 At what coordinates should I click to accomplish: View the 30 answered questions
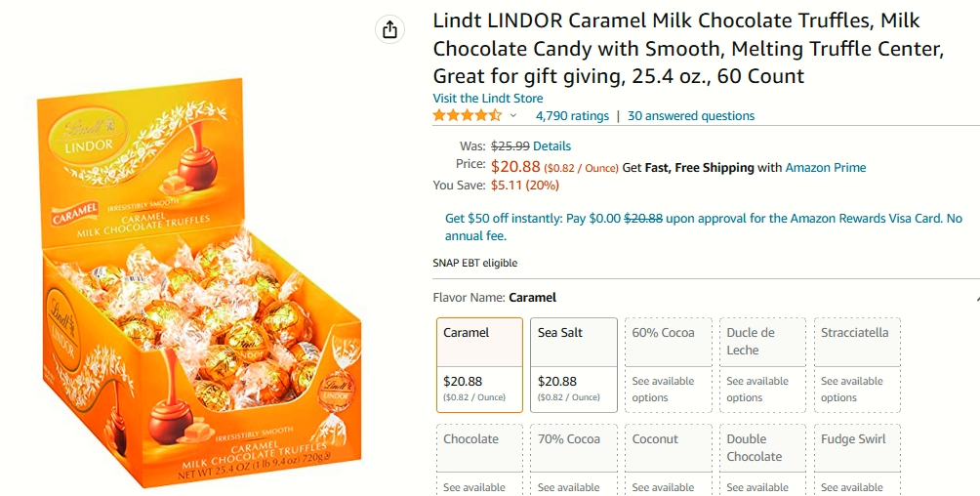click(x=691, y=116)
